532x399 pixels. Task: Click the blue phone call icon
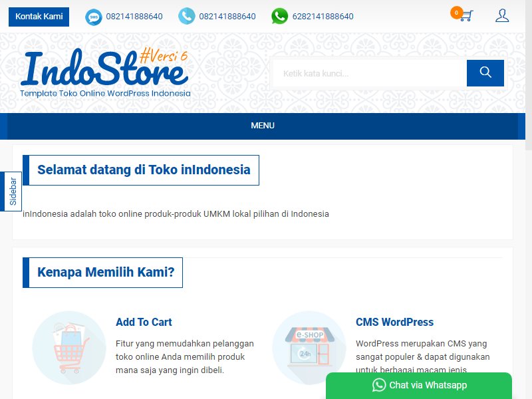pos(187,16)
